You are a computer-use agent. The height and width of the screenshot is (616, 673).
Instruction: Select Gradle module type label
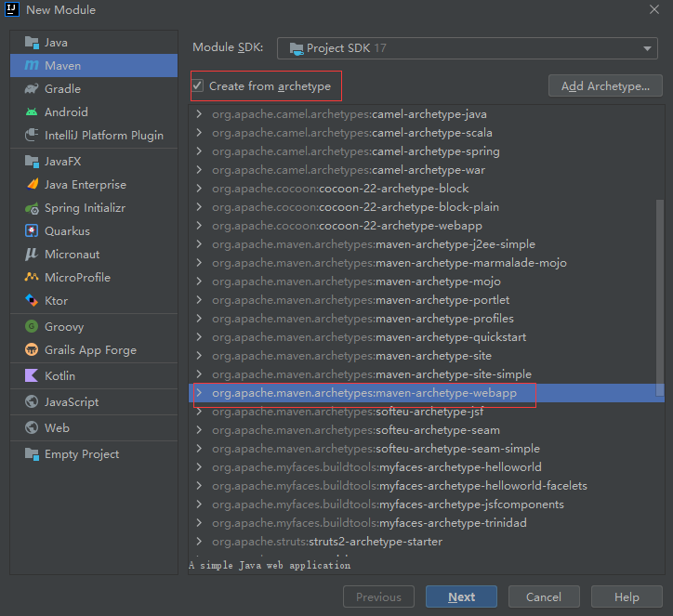point(62,89)
